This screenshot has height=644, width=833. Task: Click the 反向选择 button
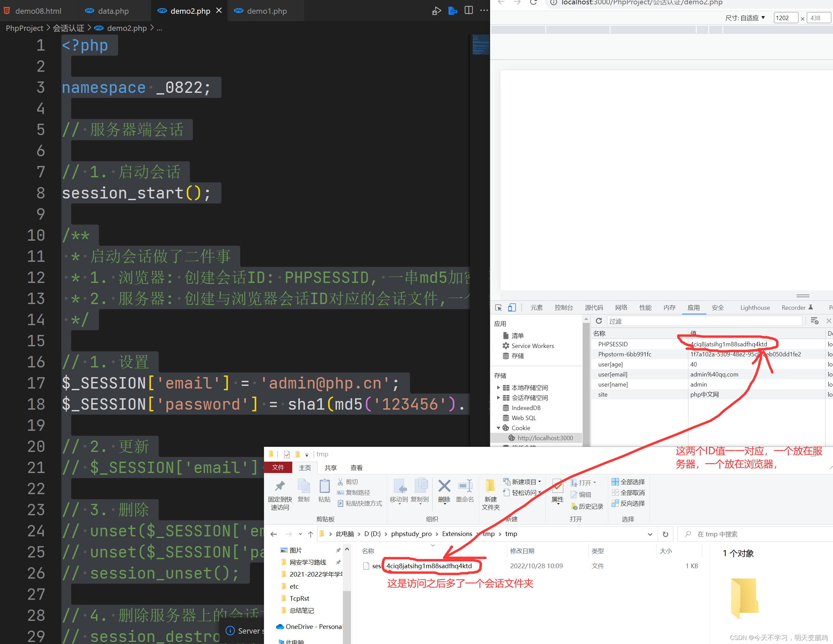[x=628, y=503]
